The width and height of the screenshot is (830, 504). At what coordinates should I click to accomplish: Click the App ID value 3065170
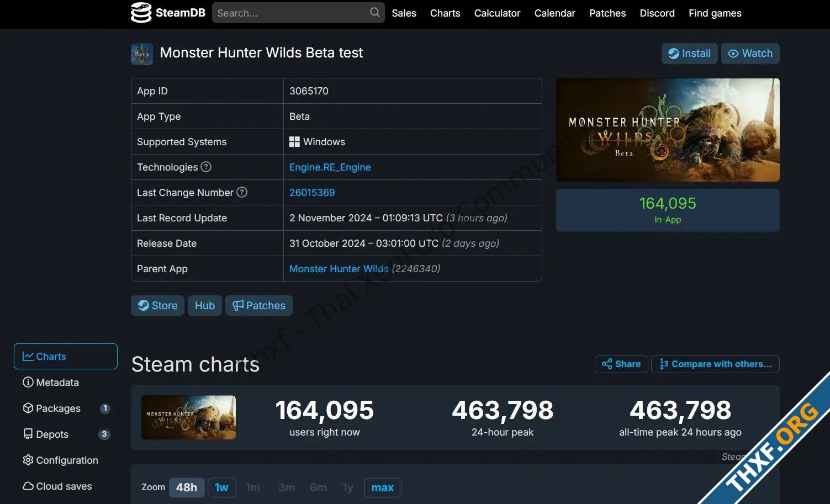pos(309,91)
